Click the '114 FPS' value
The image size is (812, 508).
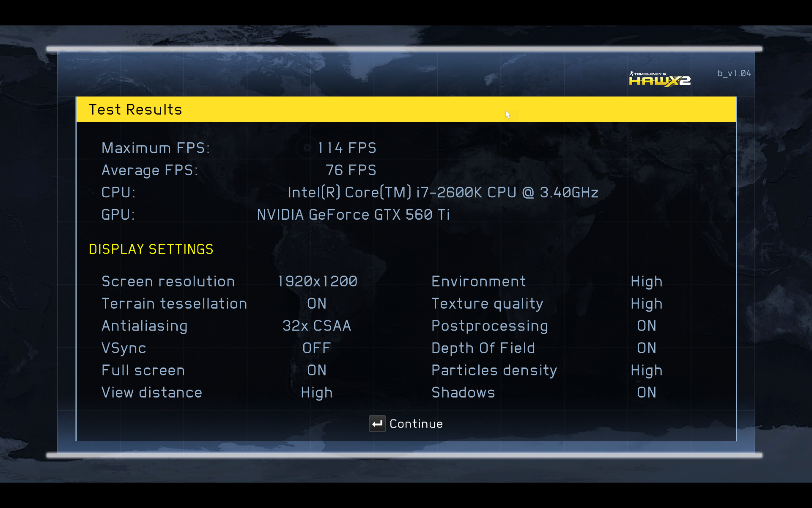pos(347,148)
